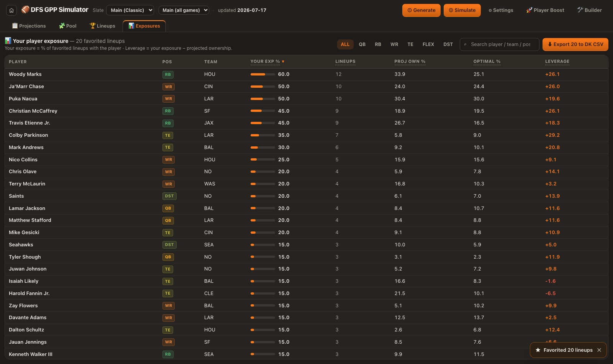Click the Projections clipboard icon
The height and width of the screenshot is (364, 613).
click(15, 26)
